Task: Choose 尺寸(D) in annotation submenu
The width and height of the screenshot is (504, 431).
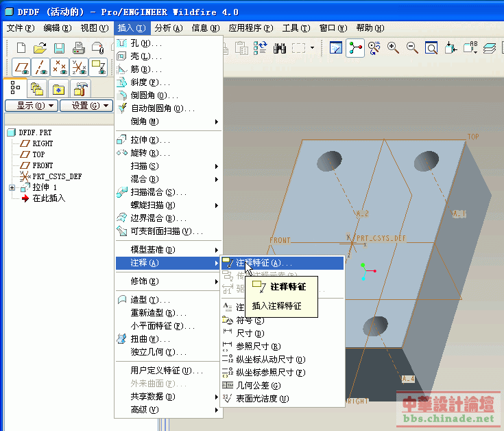Action: (x=283, y=334)
